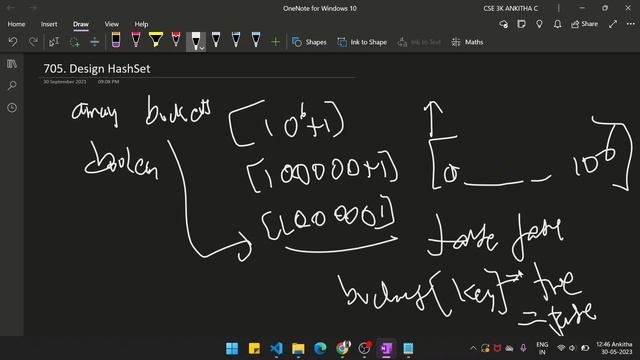This screenshot has width=640, height=360.
Task: Open the selected white pen's options arrow
Action: 202,48
